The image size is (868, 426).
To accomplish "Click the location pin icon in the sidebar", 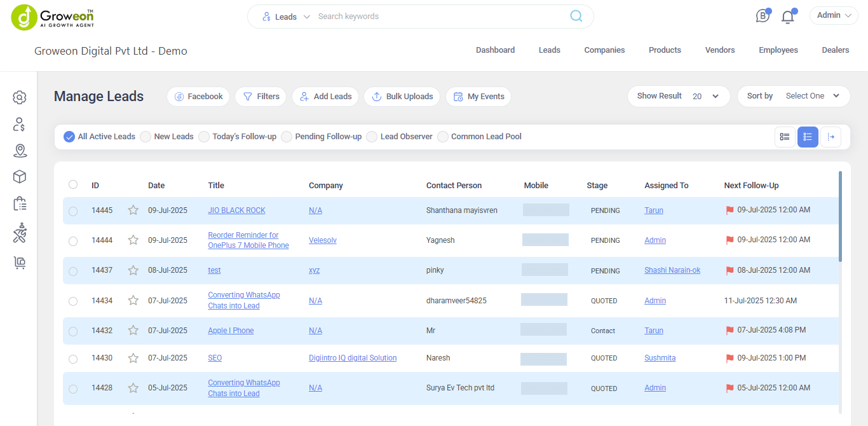I will [19, 151].
